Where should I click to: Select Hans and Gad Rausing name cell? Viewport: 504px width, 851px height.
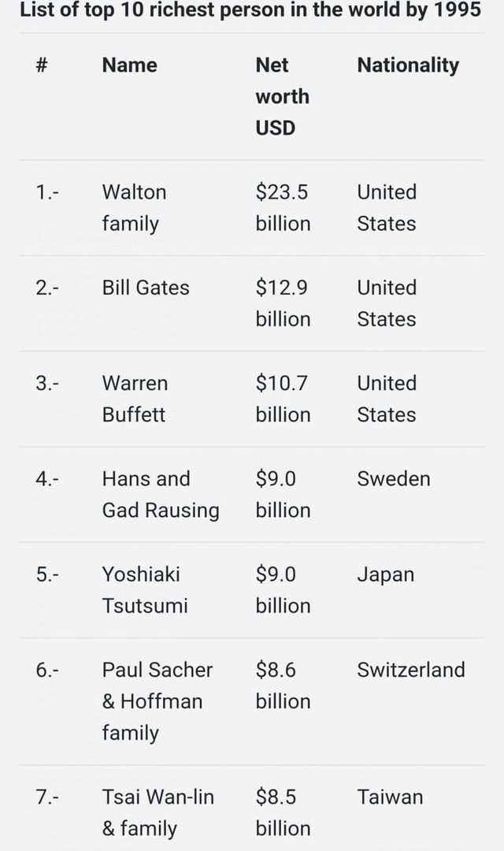pos(160,494)
